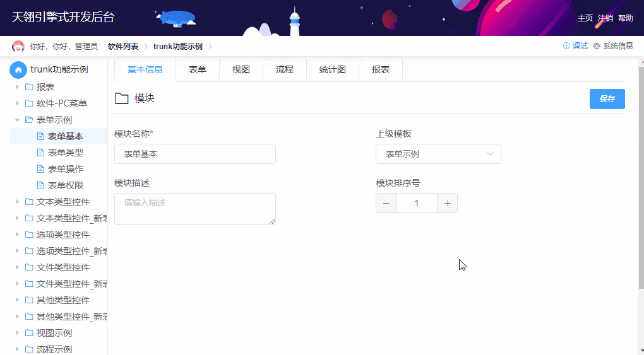This screenshot has height=355, width=644.
Task: Click the 保存 button
Action: (x=607, y=99)
